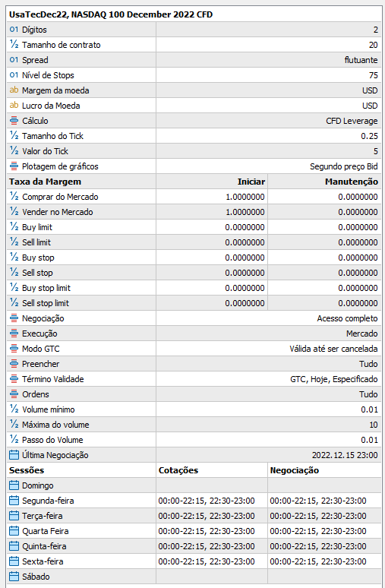Click the fraction icon beside Tamanho do Tick
385x588 pixels.
[14, 136]
